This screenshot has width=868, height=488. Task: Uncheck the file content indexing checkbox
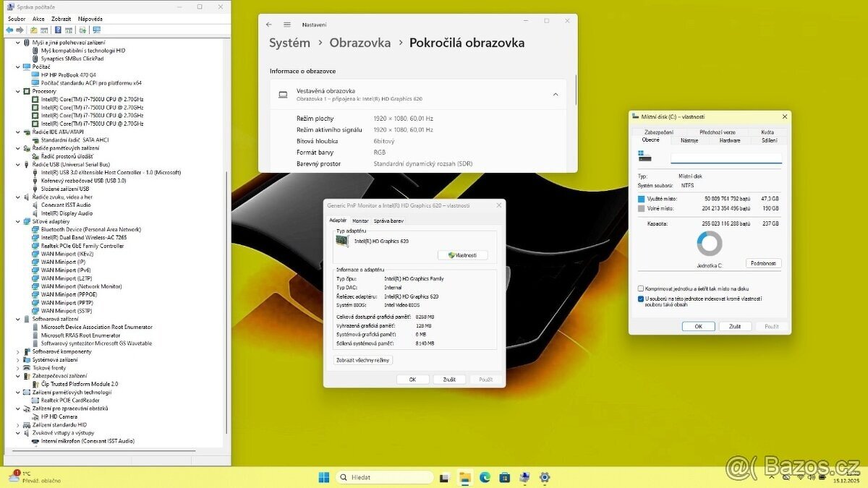coord(641,299)
